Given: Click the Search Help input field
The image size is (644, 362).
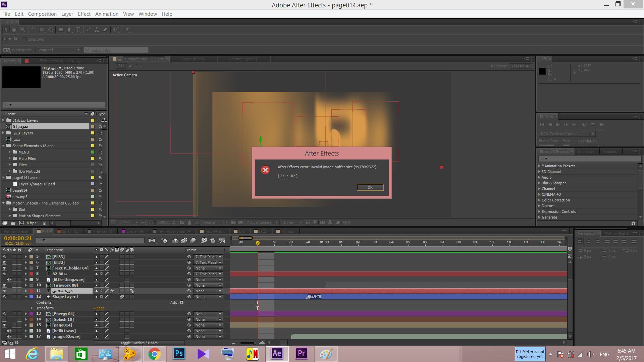Looking at the screenshot, I should pos(116,50).
